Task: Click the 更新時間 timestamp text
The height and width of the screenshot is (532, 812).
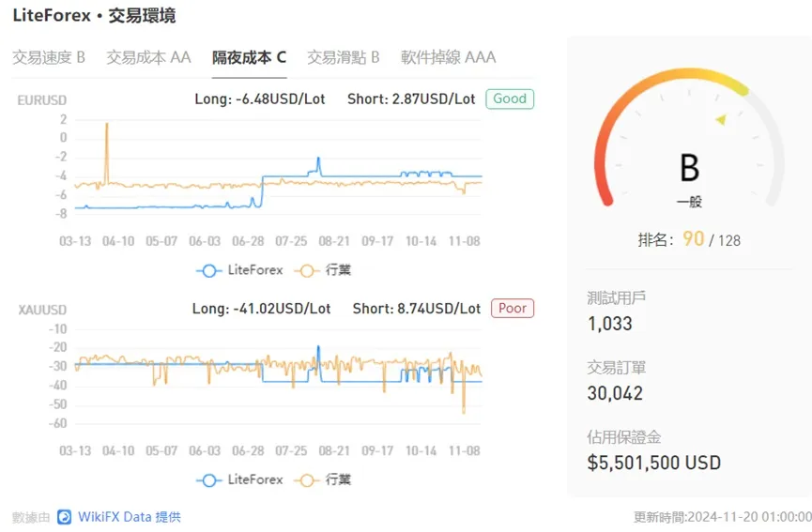Action: pyautogui.click(x=723, y=516)
